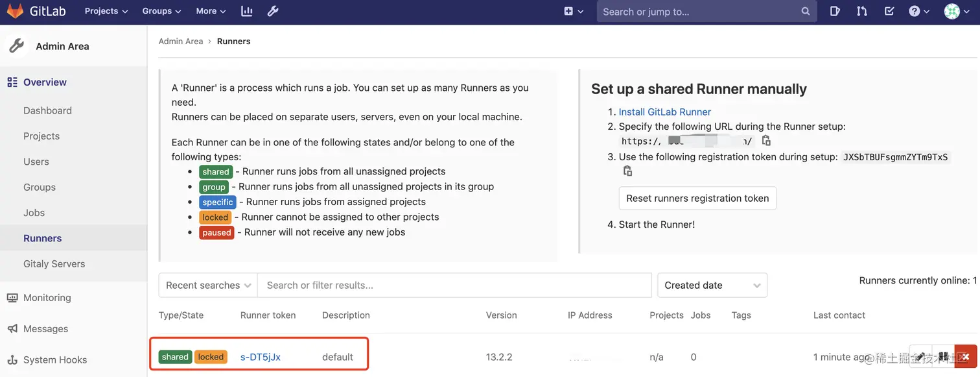
Task: Select Overview in the sidebar
Action: point(45,82)
